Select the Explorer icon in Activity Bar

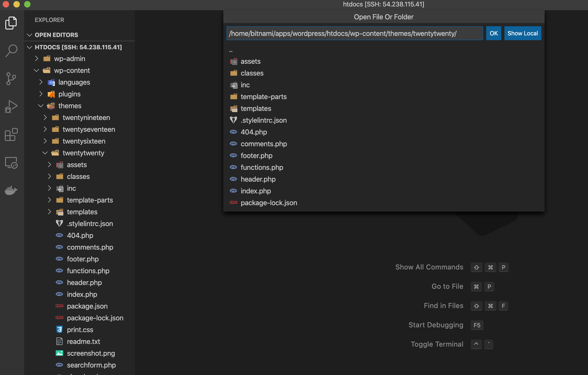pyautogui.click(x=11, y=23)
